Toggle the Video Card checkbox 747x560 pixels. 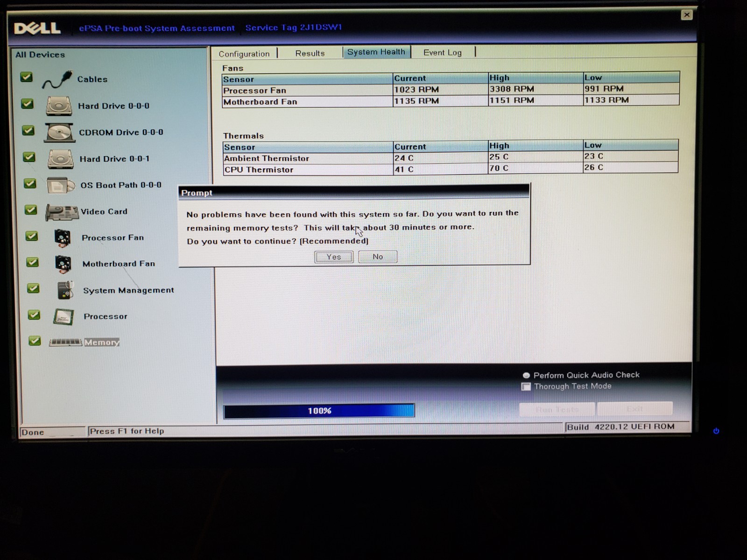(x=31, y=210)
